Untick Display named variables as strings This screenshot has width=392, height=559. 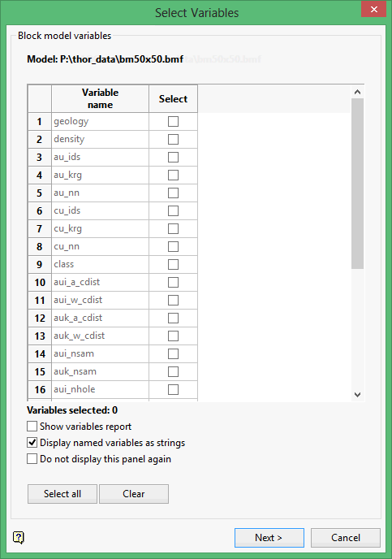(32, 443)
